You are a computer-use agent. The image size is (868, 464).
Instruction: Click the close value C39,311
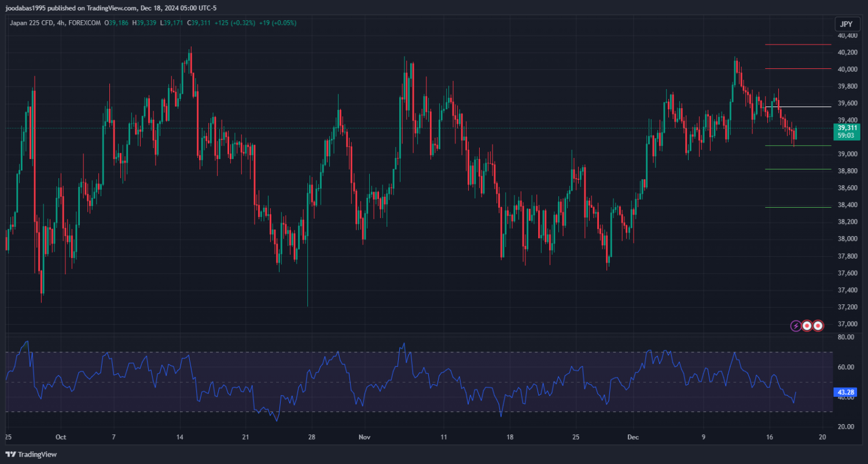coord(199,23)
